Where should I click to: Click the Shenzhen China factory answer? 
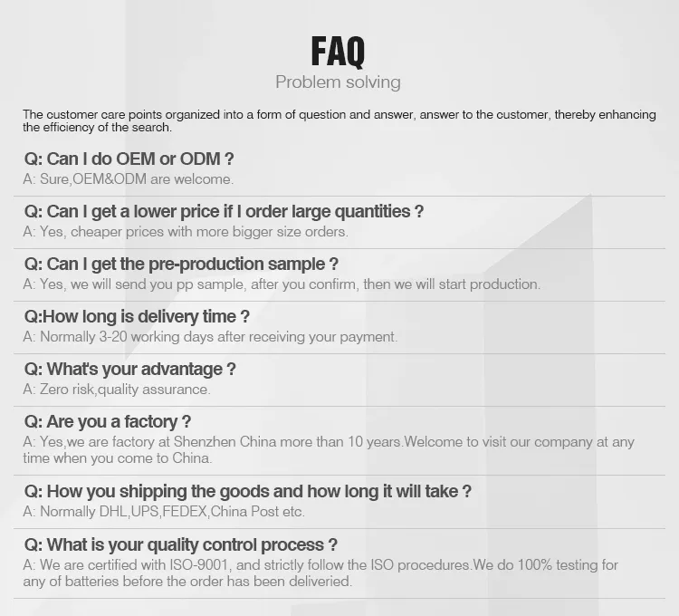tap(329, 450)
